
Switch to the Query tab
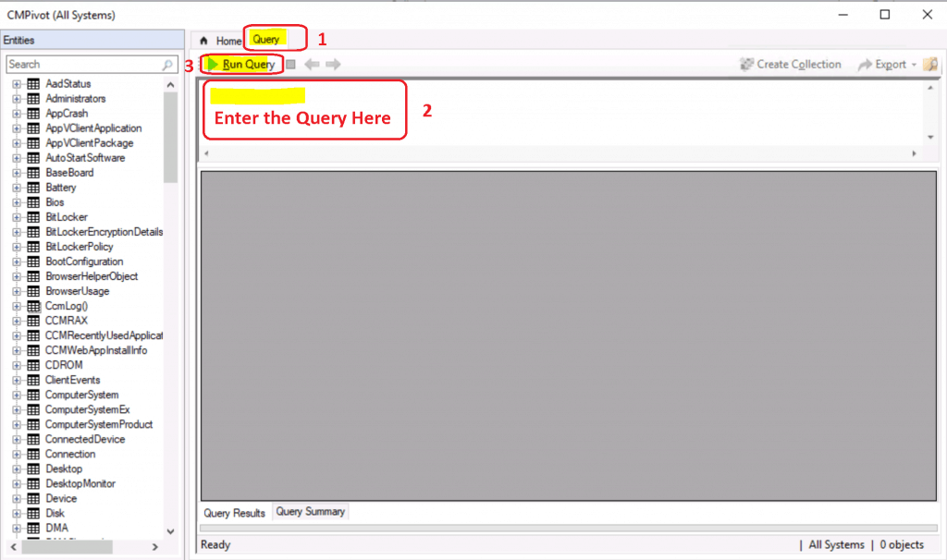tap(265, 39)
